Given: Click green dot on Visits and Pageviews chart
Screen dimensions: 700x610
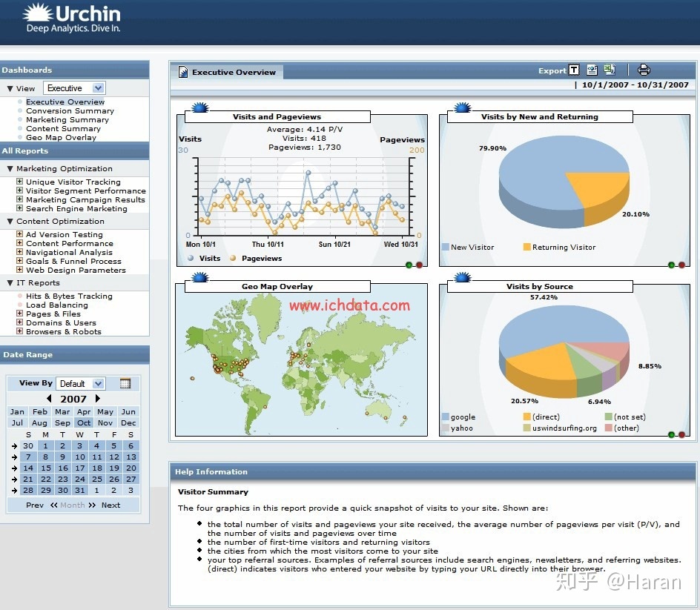Looking at the screenshot, I should [409, 265].
